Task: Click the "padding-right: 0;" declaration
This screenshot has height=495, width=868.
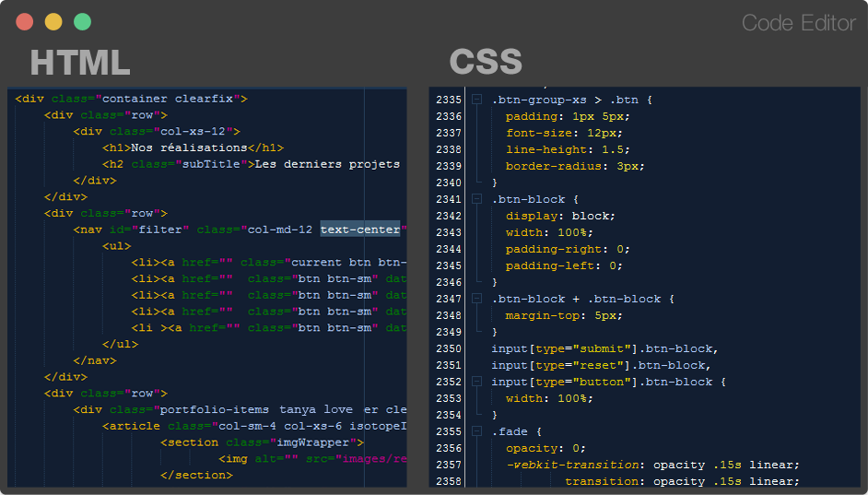Action: click(568, 249)
